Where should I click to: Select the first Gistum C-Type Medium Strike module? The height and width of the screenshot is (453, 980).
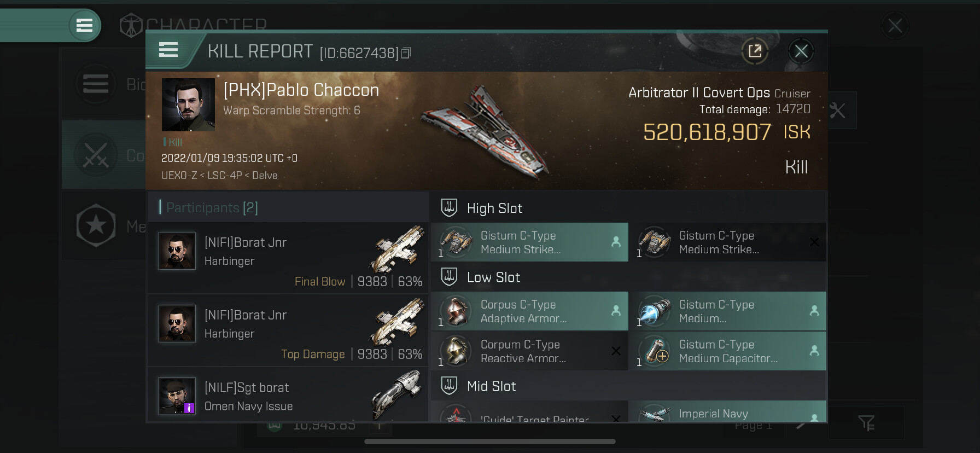pyautogui.click(x=529, y=242)
